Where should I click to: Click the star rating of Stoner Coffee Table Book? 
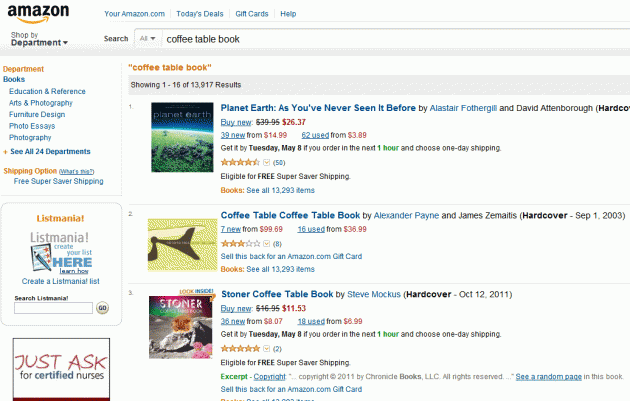pos(240,348)
